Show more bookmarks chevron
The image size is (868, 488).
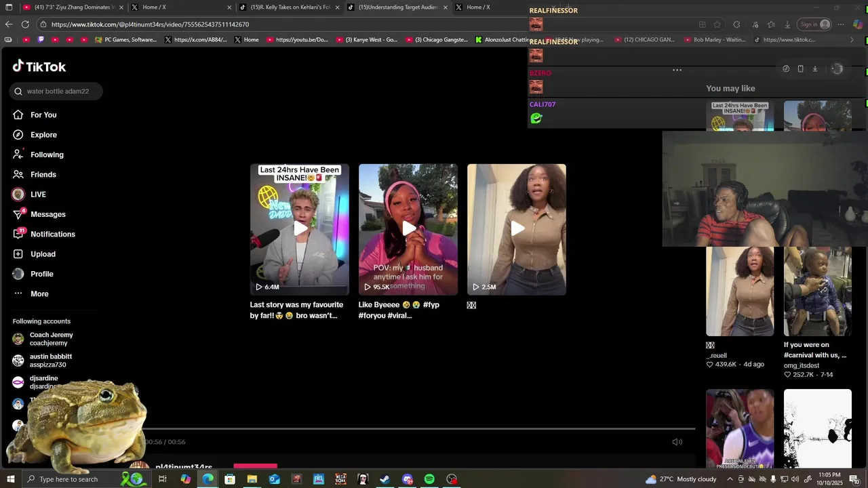click(852, 40)
